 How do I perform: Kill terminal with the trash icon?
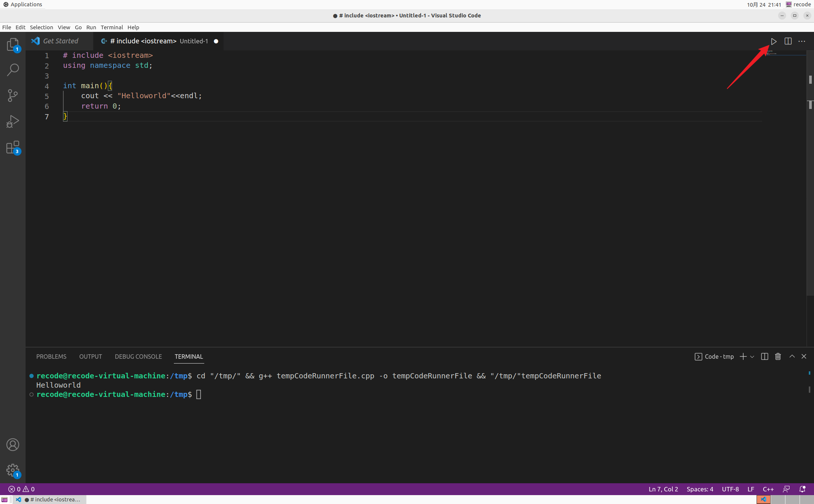pyautogui.click(x=778, y=357)
